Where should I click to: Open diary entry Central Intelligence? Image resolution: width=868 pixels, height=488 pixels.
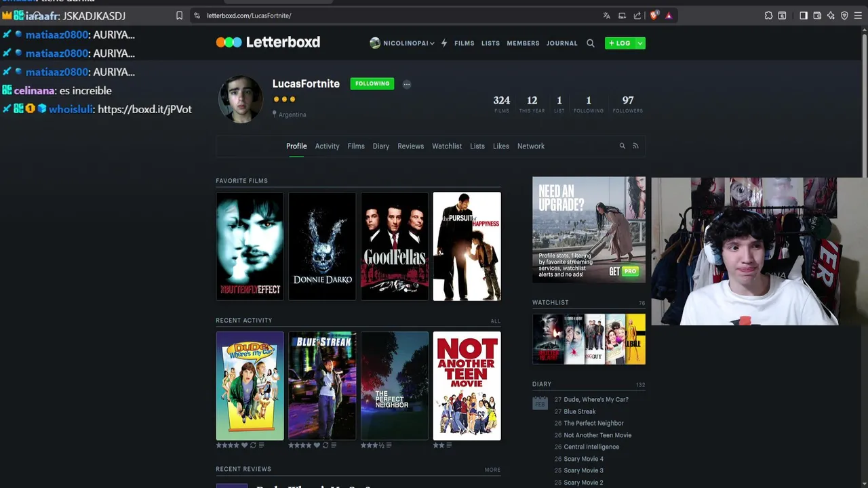[591, 447]
